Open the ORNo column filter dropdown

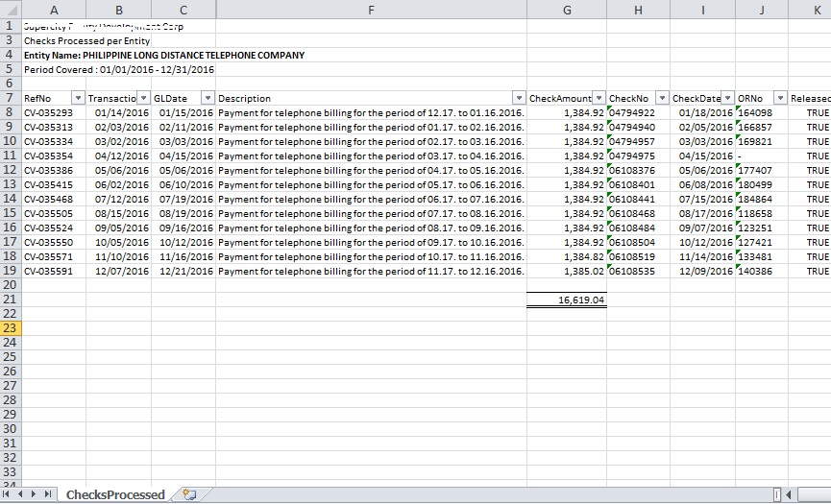point(780,98)
